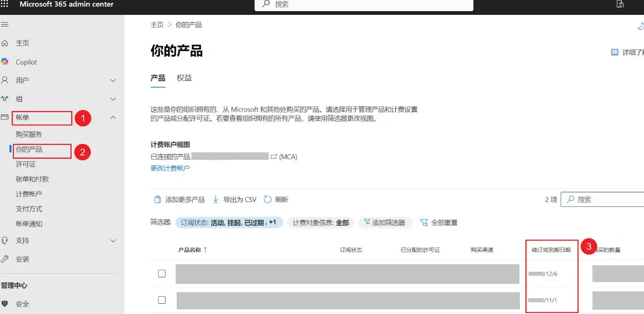644x314 pixels.
Task: Click the 11/1 renewal date cell
Action: click(x=543, y=300)
